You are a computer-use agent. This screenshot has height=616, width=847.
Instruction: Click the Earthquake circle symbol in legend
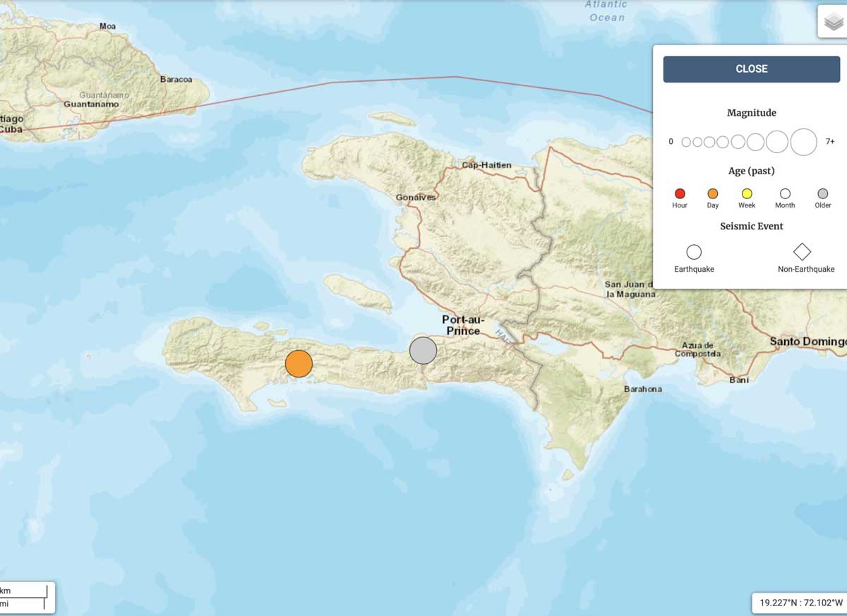pos(694,252)
